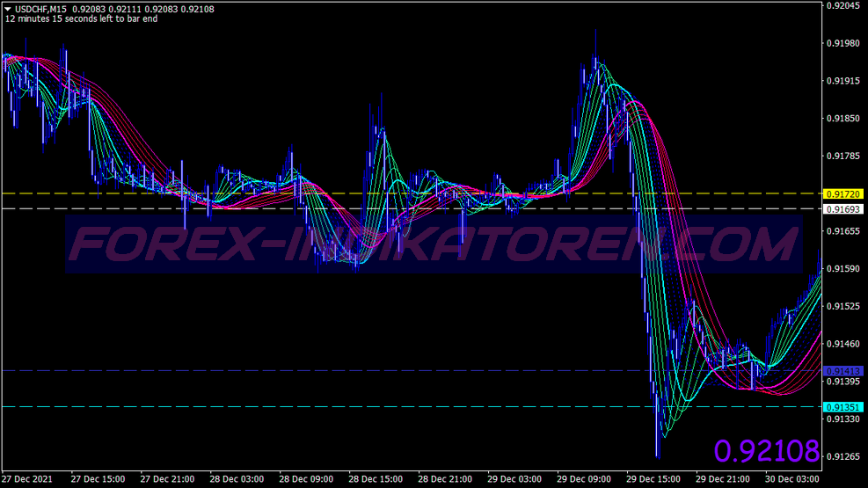Click the '29 Dec 21:00' time axis label
Screen dimensions: 868x488
[x=722, y=479]
